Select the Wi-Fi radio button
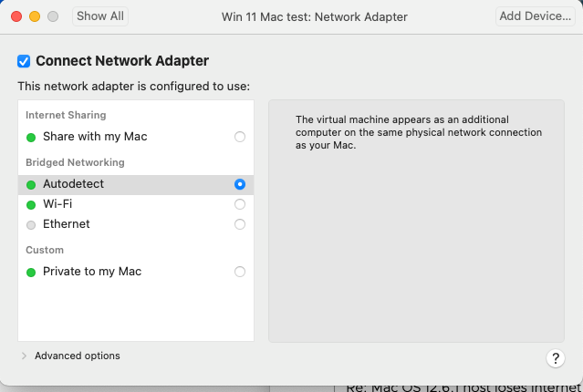This screenshot has height=392, width=583. [240, 204]
